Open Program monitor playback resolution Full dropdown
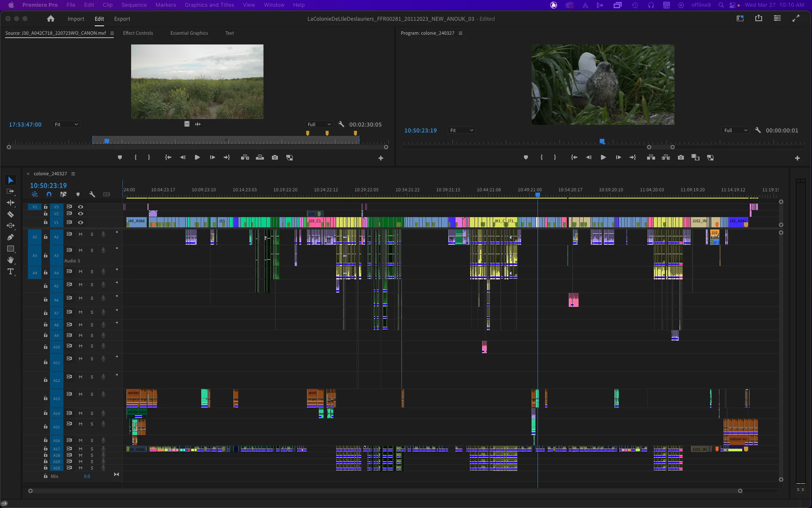Screen dimensions: 812x508 [x=736, y=130]
